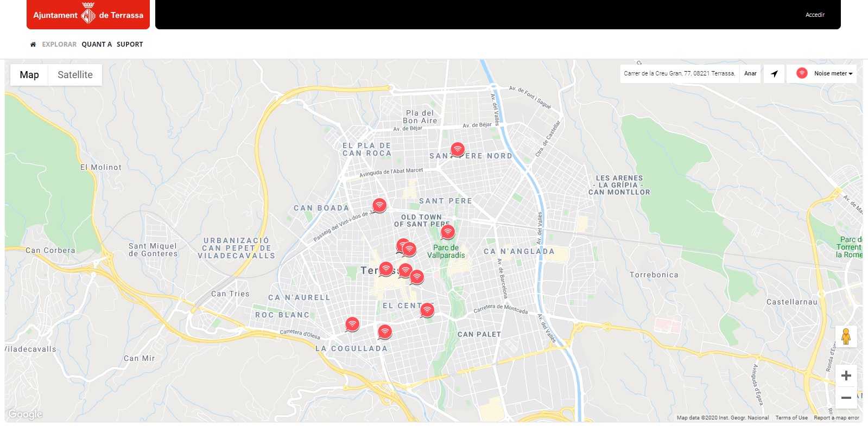Zoom out with the minus button
The width and height of the screenshot is (868, 426).
click(x=846, y=398)
